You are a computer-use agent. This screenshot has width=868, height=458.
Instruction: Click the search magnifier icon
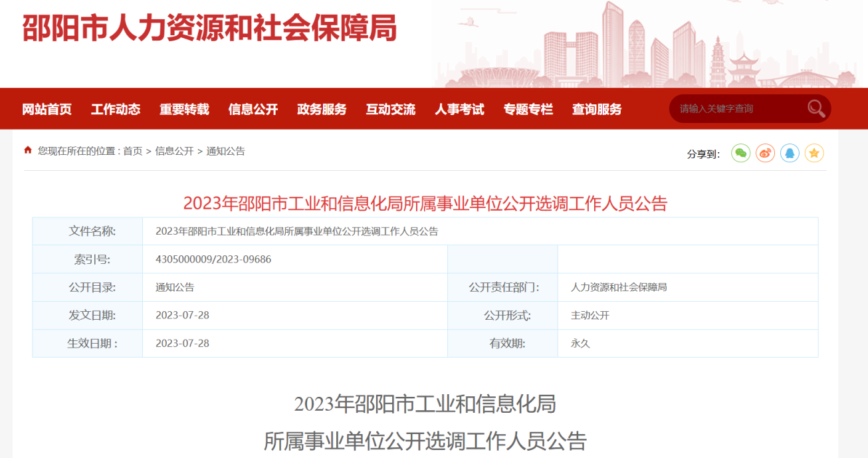pos(816,108)
